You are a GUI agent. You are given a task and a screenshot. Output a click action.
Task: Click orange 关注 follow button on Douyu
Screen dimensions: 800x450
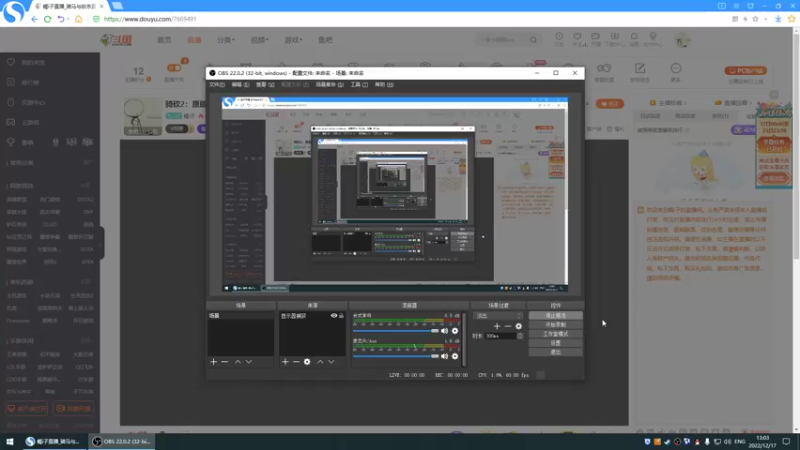pos(610,104)
